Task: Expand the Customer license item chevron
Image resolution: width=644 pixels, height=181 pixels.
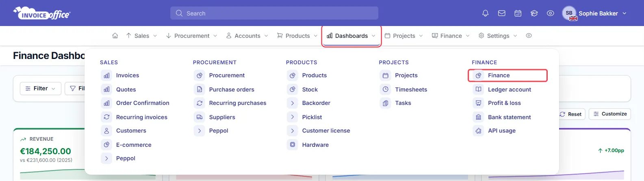Action: [293, 131]
